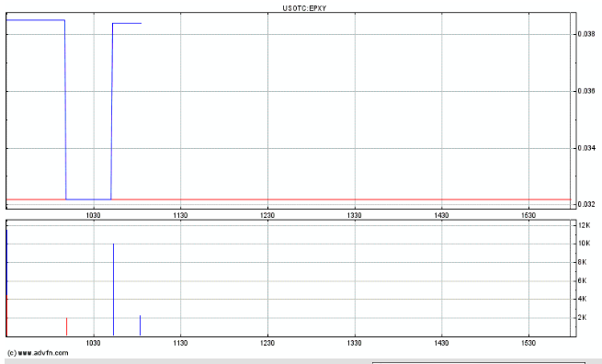Click the tall blue 10K volume bar
This screenshot has width=602, height=364.
(113, 290)
